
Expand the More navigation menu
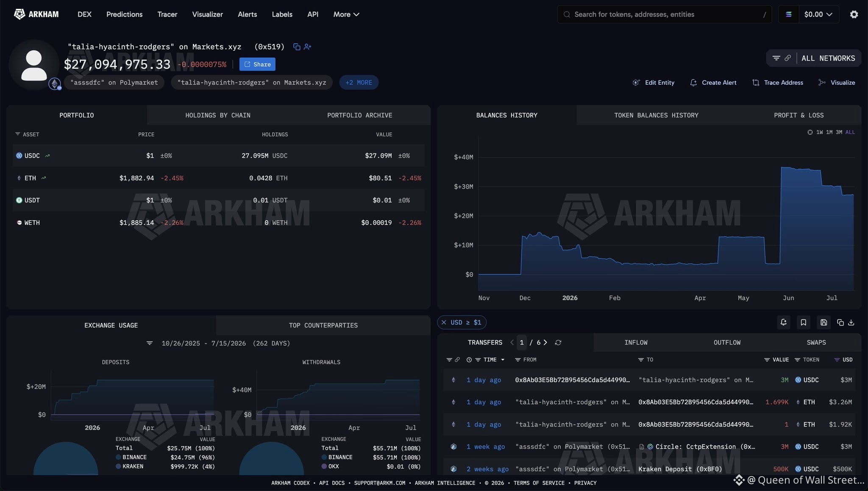(x=346, y=14)
